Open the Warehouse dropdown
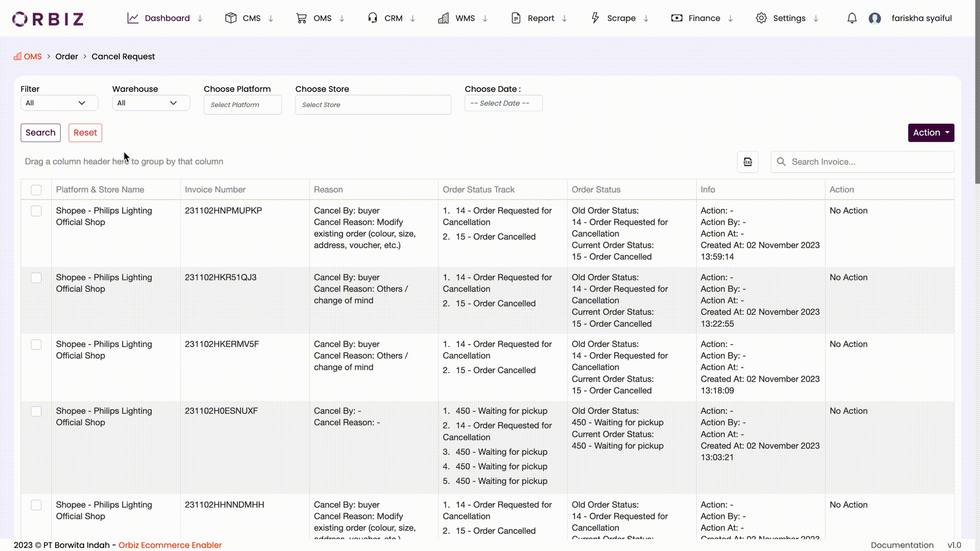The height and width of the screenshot is (551, 980). 151,103
